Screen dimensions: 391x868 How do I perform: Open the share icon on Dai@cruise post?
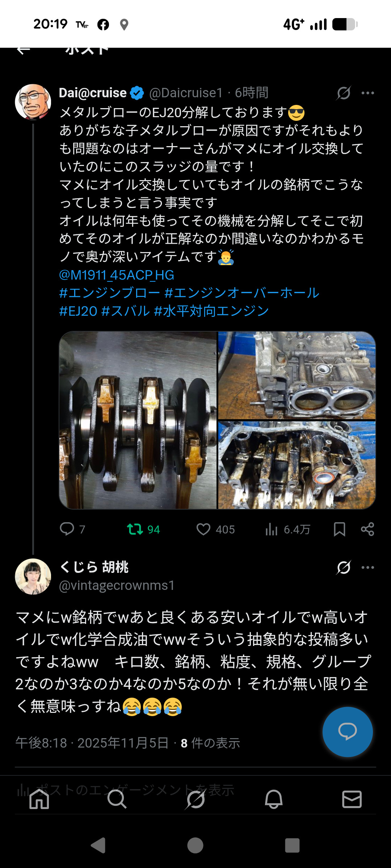(x=367, y=529)
